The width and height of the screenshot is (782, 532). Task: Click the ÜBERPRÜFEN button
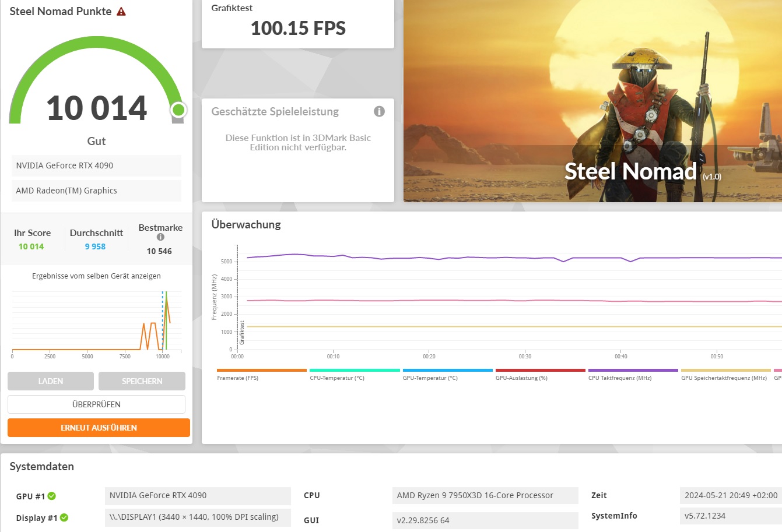pos(96,404)
